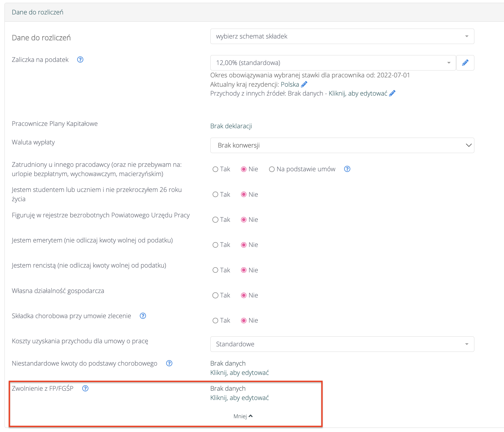Click Kliknij, aby edytować under Zwolnienie z FP/FGŚP
Screen dimensions: 504x432
point(239,398)
